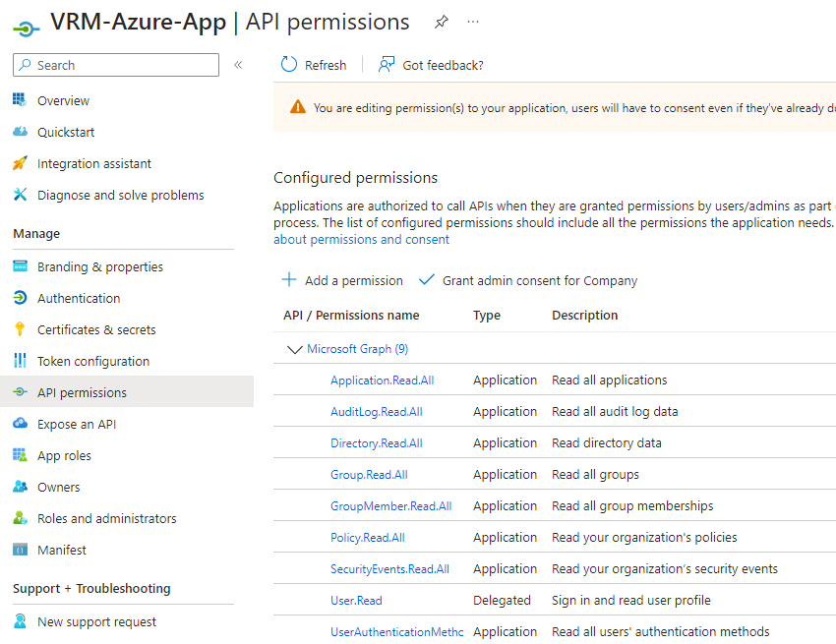Collapse the sidebar with double-chevron button
The width and height of the screenshot is (836, 644).
pos(238,65)
